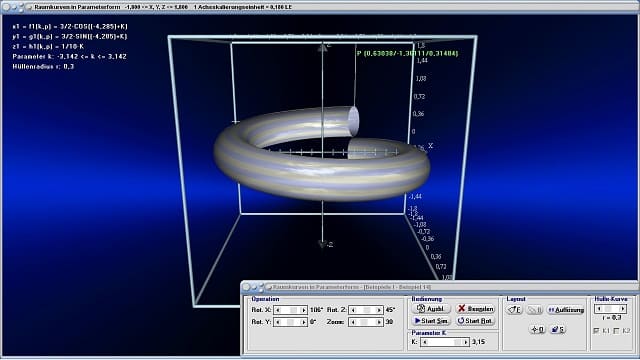Click the Rot. X value 106°
This screenshot has height=360, width=640.
[x=316, y=310]
